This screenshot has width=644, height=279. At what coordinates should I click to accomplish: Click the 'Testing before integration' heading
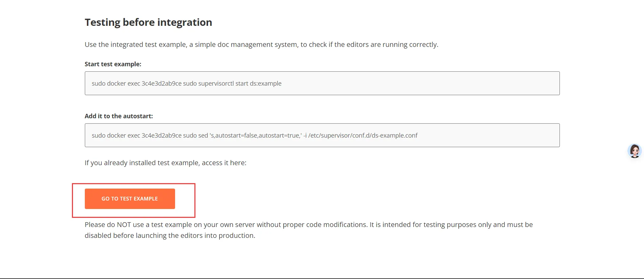click(x=148, y=22)
